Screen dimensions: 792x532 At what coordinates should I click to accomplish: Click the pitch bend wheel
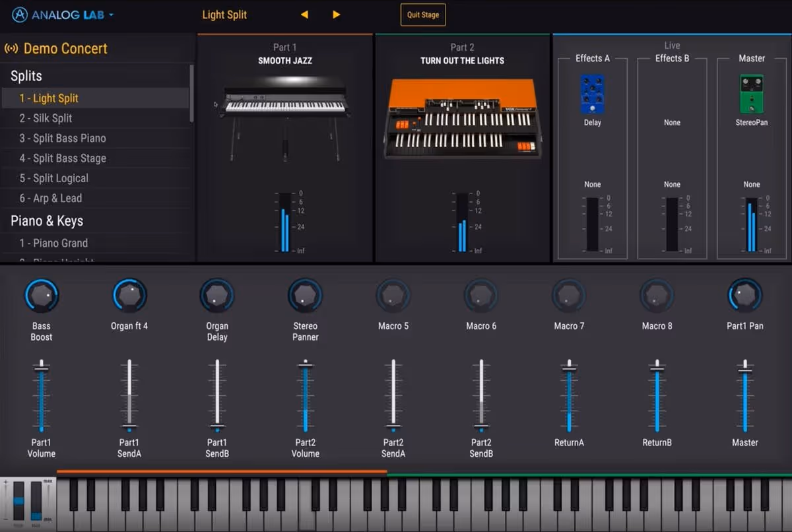coord(18,502)
